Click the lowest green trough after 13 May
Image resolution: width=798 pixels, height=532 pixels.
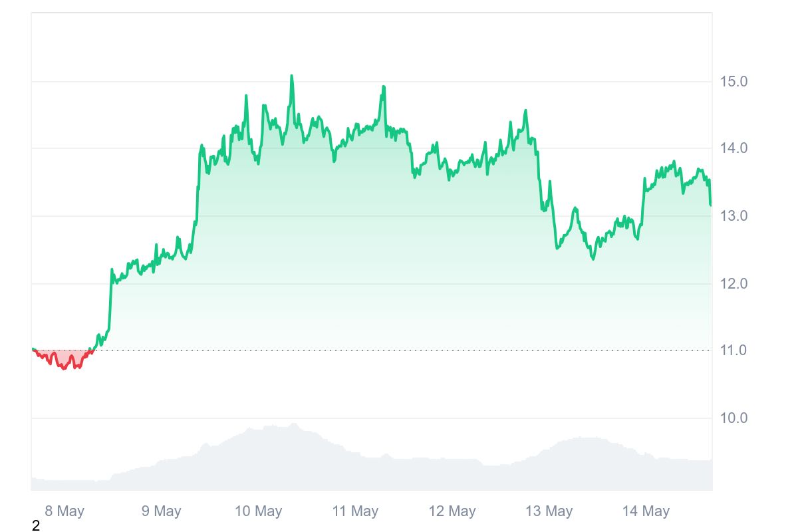click(593, 259)
